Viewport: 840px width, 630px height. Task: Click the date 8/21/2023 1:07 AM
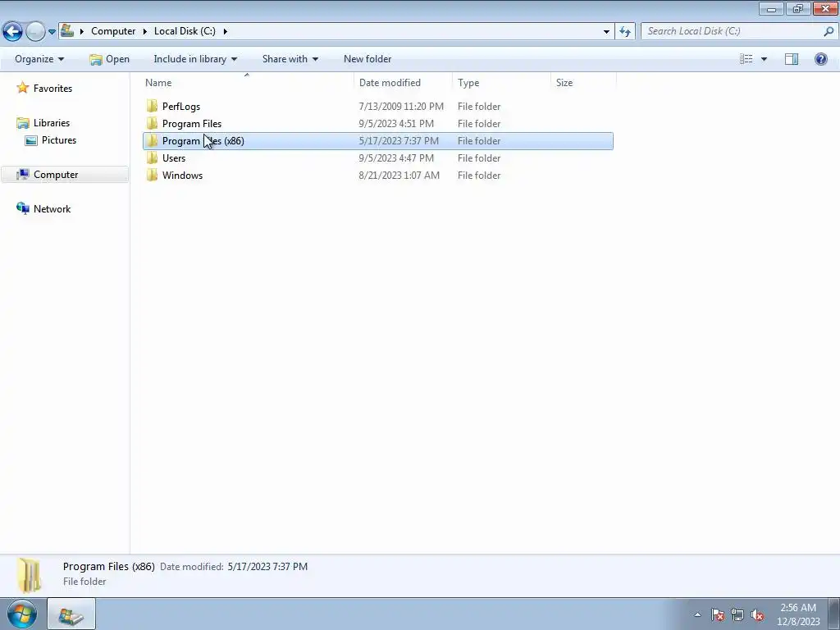coord(399,176)
